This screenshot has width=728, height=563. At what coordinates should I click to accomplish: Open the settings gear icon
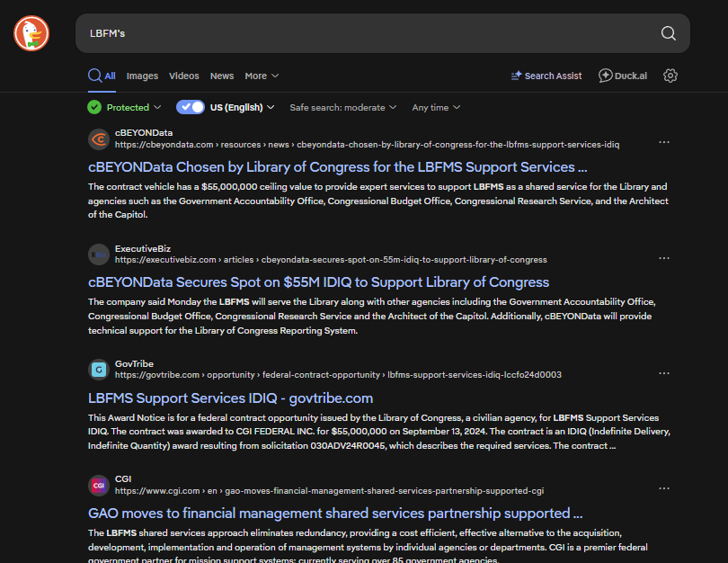click(x=670, y=76)
